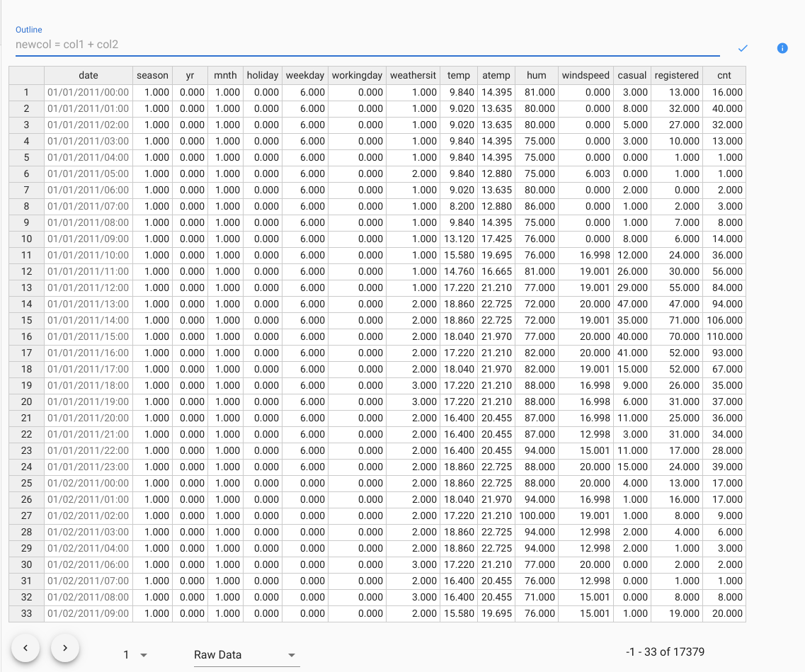The image size is (805, 672).
Task: Select the mnth column header
Action: (x=225, y=76)
